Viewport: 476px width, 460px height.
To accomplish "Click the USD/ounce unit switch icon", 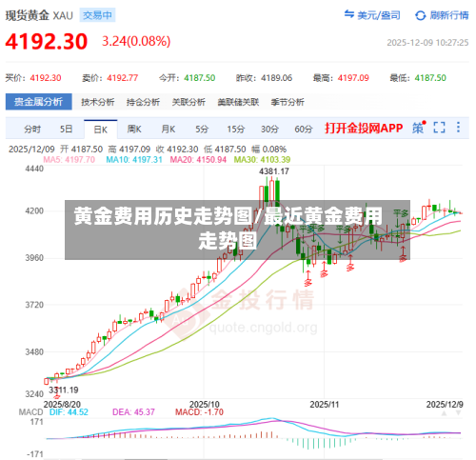I will coord(349,14).
